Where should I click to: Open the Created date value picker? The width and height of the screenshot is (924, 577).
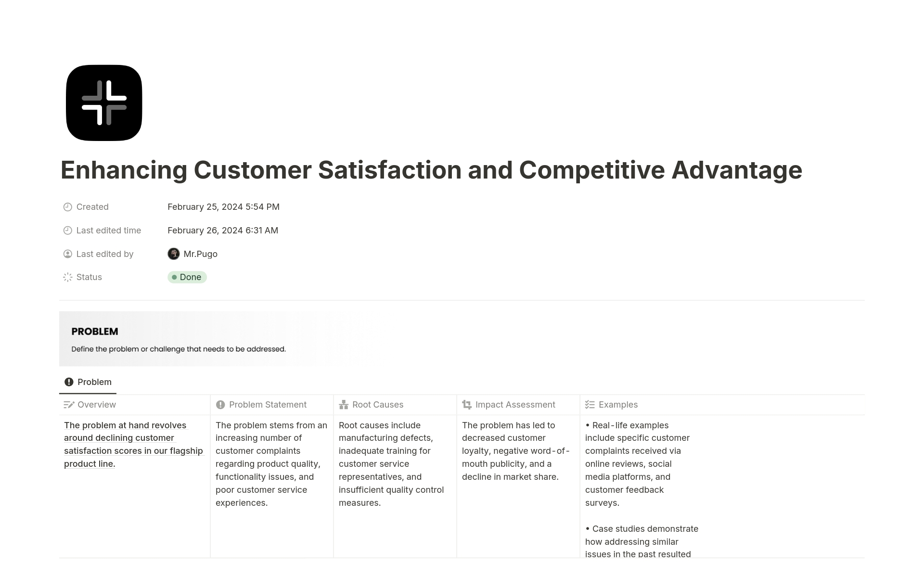223,207
